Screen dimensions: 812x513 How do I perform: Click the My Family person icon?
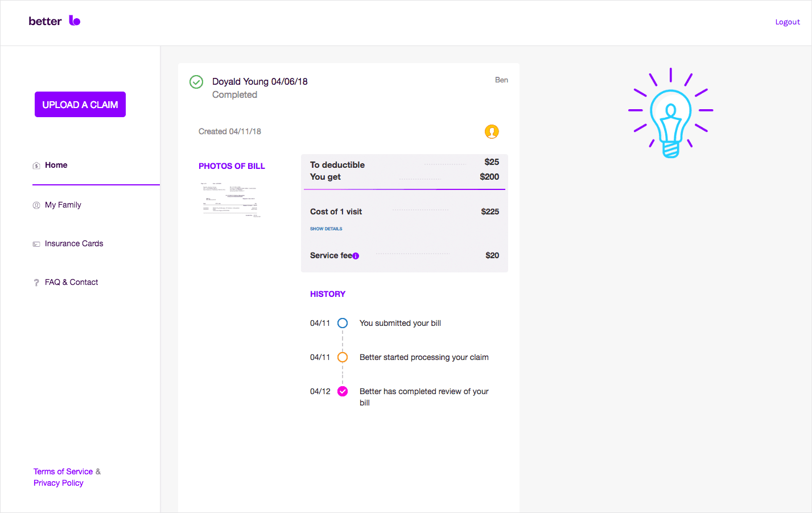click(x=35, y=205)
